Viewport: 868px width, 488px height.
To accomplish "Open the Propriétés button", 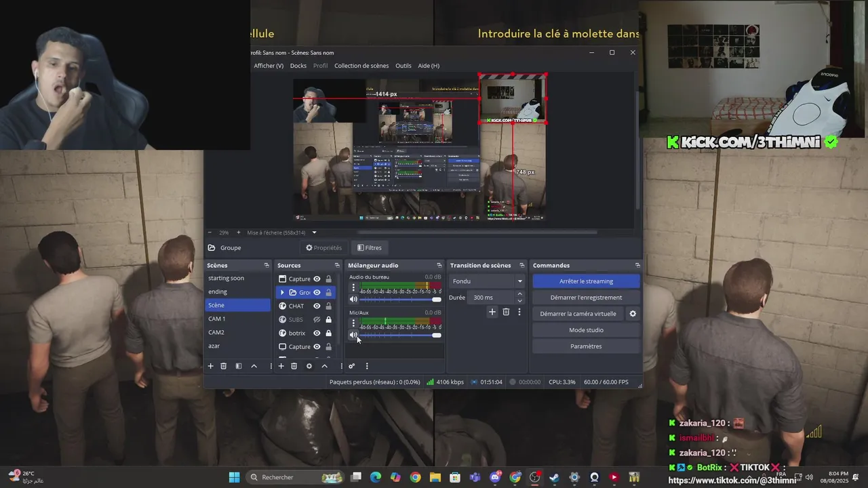I will point(323,247).
